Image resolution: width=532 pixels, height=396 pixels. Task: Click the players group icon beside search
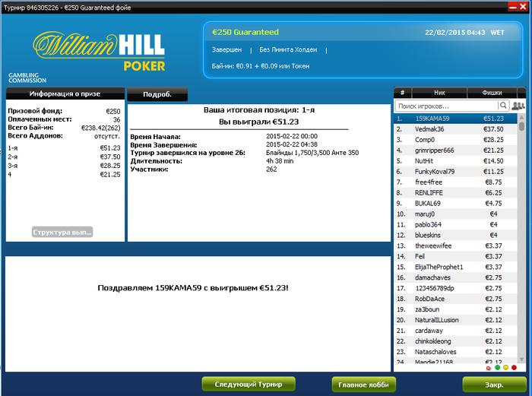point(518,106)
